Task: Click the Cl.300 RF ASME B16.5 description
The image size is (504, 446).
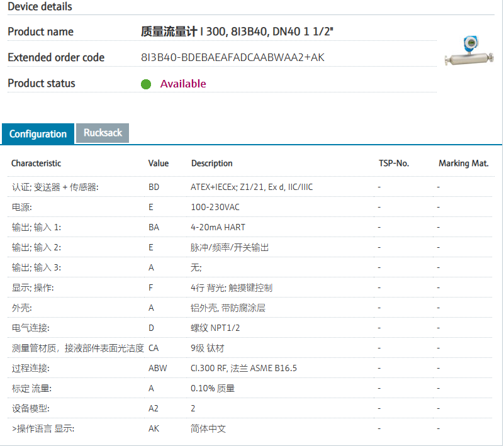Action: (x=244, y=368)
